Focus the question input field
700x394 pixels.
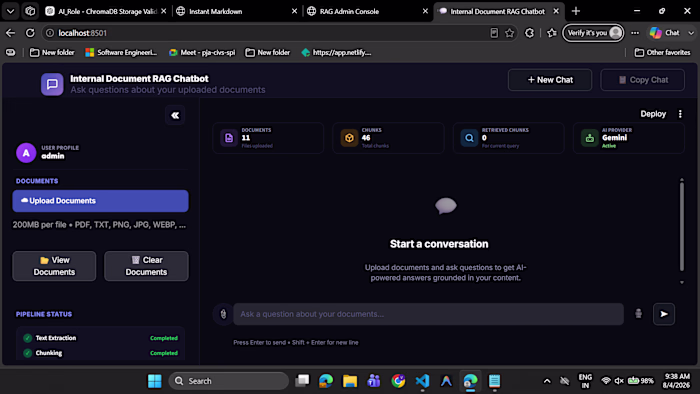[x=429, y=314]
